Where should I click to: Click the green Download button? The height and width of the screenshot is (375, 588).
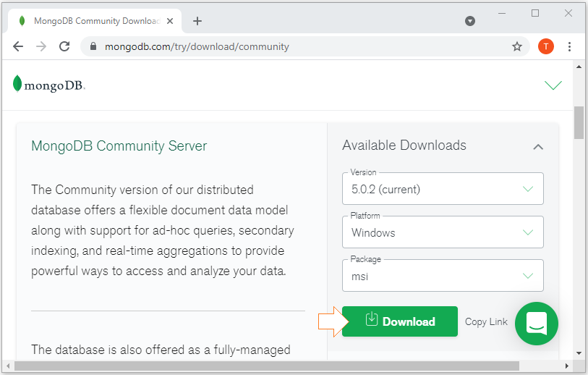(400, 321)
